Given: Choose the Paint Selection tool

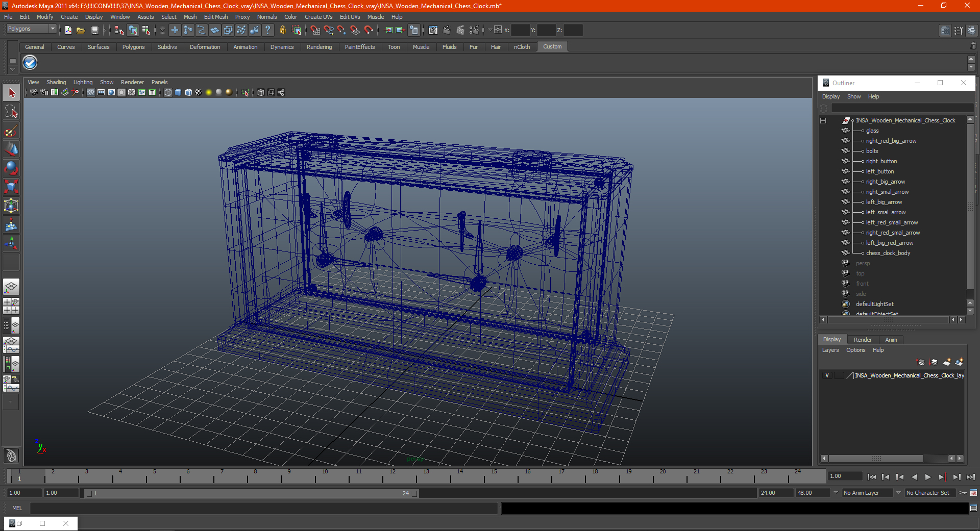Looking at the screenshot, I should pos(11,131).
